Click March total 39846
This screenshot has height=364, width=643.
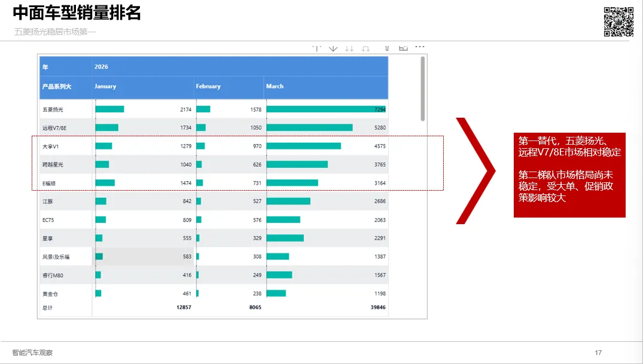pyautogui.click(x=378, y=307)
